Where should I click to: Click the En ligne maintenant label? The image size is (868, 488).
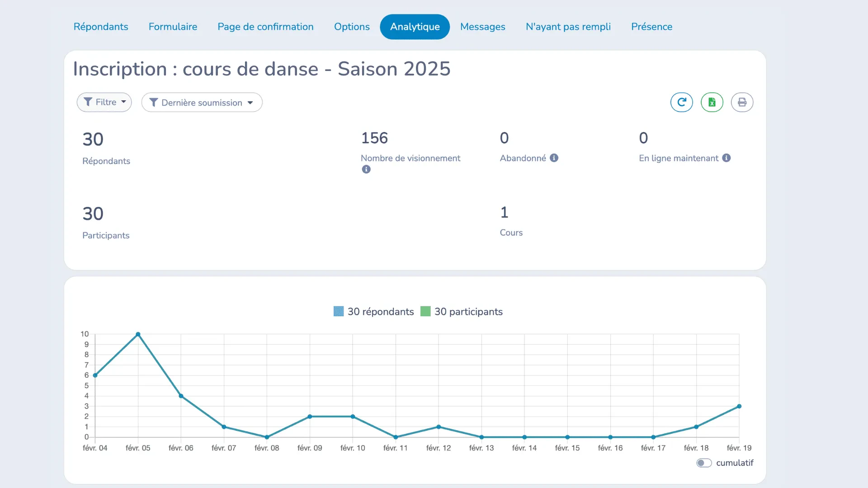(679, 158)
